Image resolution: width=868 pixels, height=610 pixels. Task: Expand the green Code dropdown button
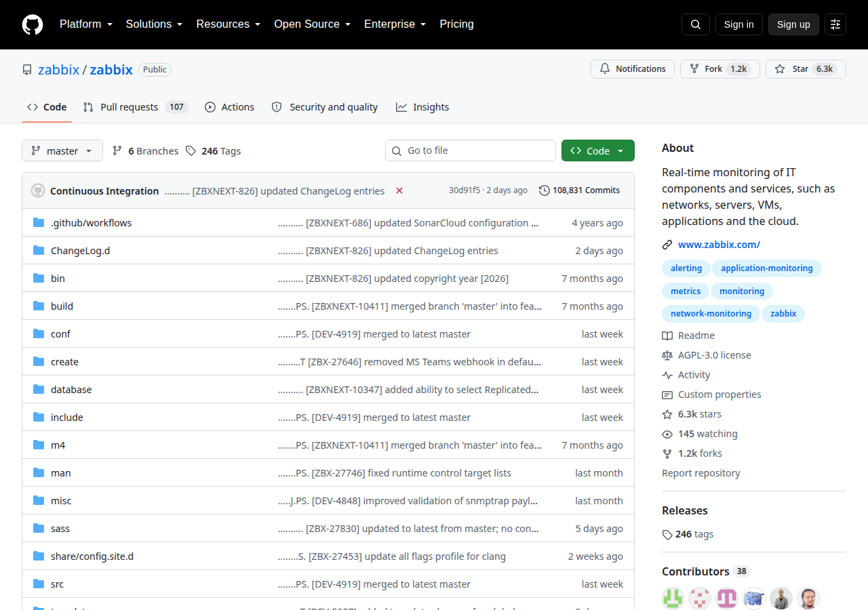coord(598,150)
